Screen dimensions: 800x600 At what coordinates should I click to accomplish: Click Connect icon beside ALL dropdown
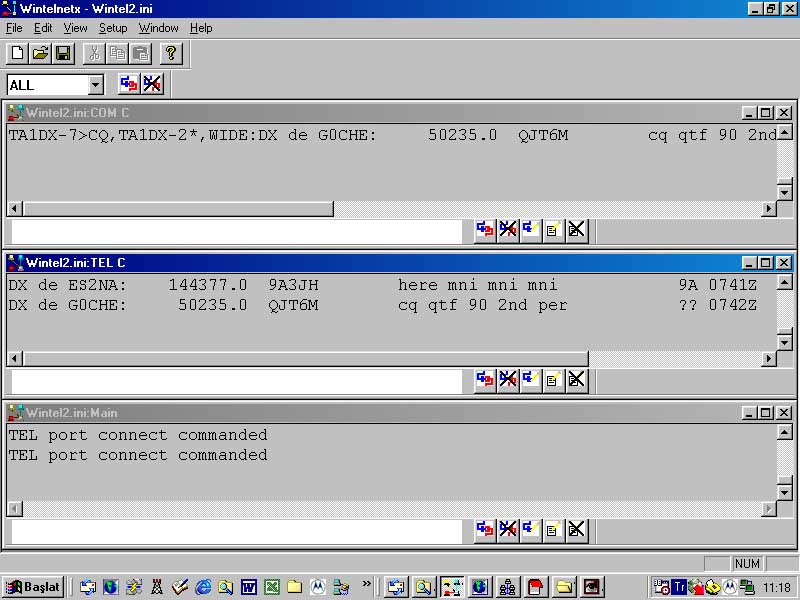(129, 84)
